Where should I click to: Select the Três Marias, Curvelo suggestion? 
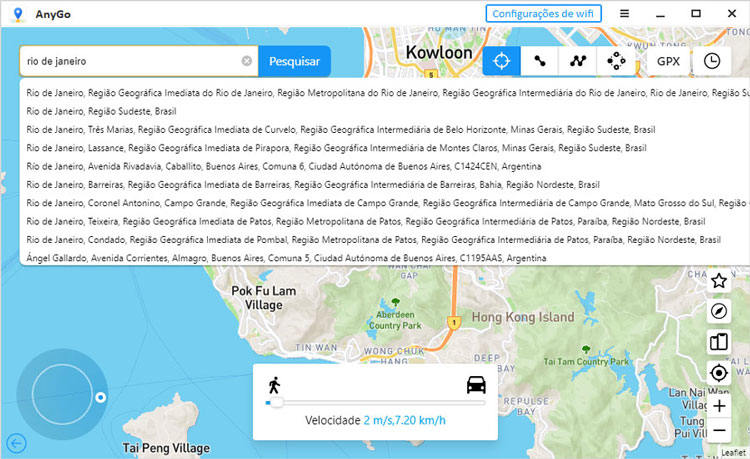pyautogui.click(x=340, y=130)
